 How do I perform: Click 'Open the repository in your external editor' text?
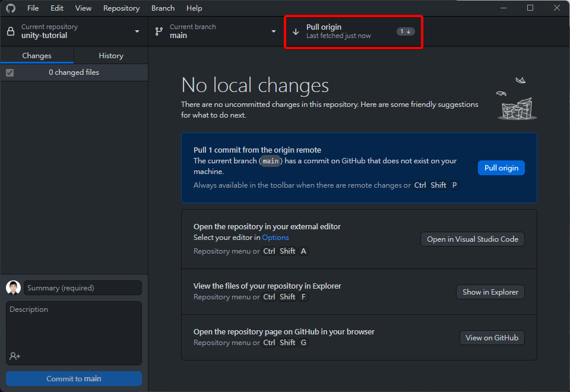pyautogui.click(x=267, y=226)
